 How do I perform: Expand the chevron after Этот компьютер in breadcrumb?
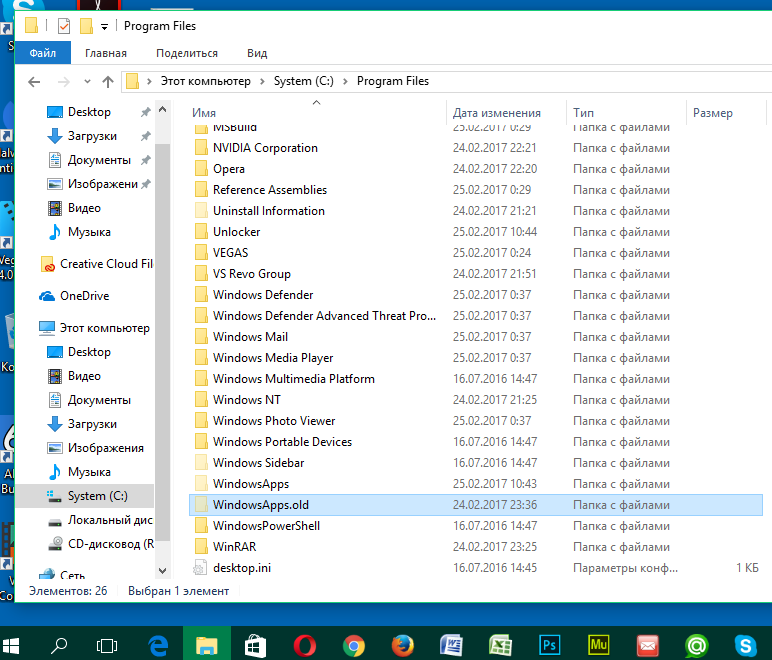point(262,82)
